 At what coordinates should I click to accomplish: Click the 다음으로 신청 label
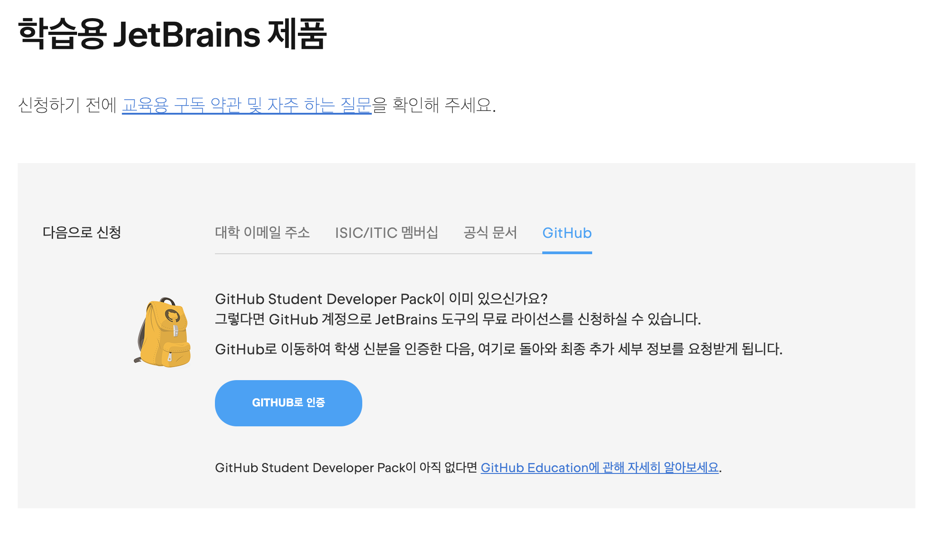[82, 233]
